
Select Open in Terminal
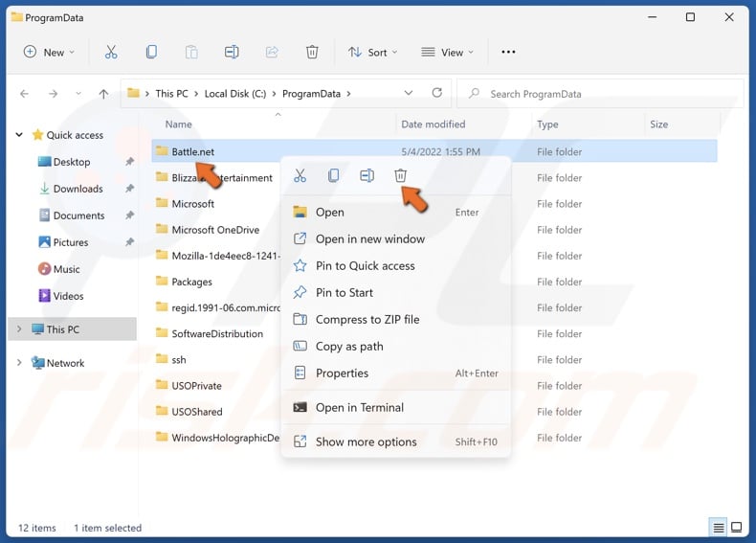[396, 407]
